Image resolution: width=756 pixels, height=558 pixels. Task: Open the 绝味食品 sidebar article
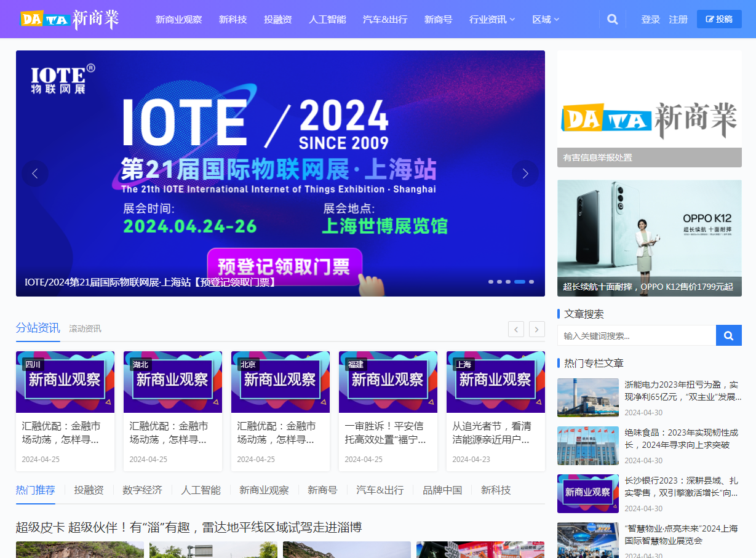click(x=682, y=439)
